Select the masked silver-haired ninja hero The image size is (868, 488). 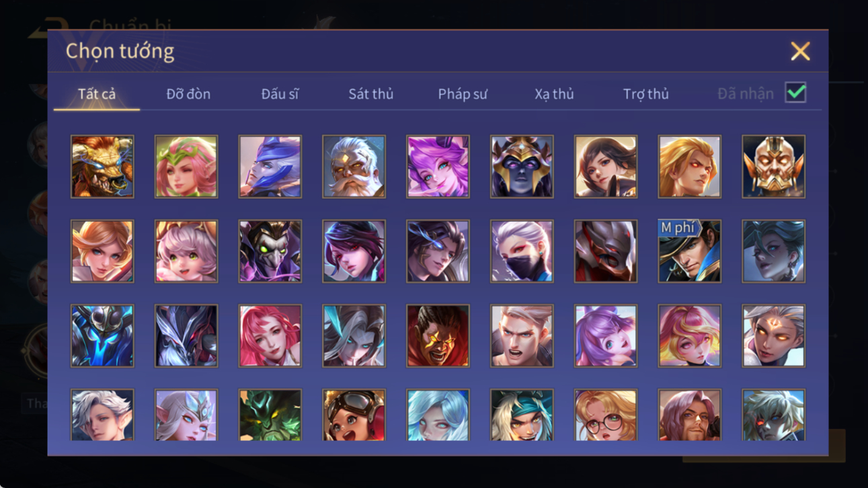point(522,251)
